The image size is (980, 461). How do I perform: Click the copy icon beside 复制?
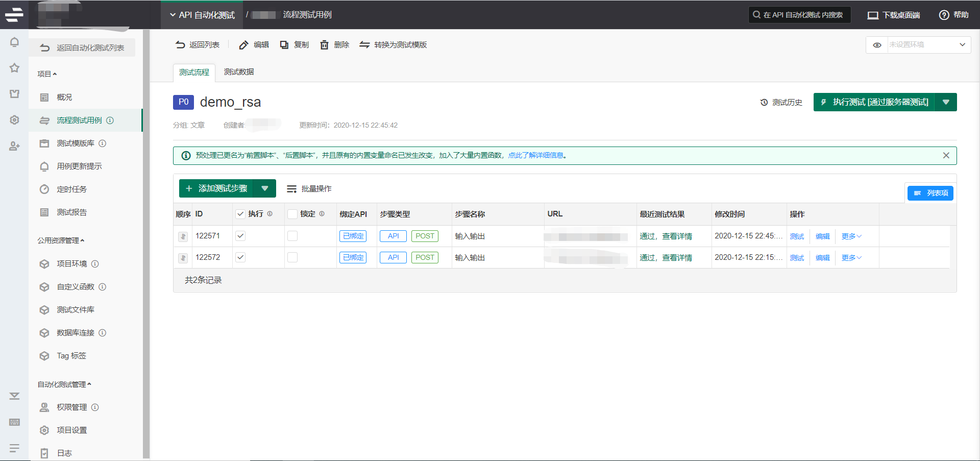click(284, 45)
